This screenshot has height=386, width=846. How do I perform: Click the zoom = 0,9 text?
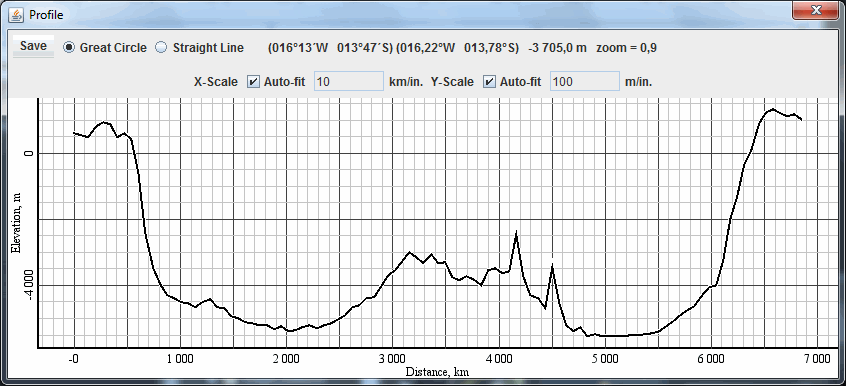pos(626,48)
